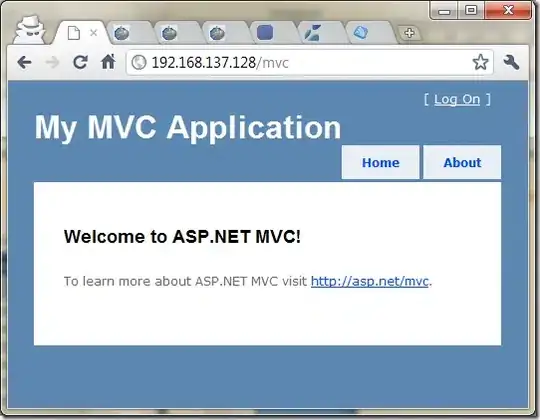Reload the page with the refresh icon
The width and height of the screenshot is (540, 420).
[80, 62]
